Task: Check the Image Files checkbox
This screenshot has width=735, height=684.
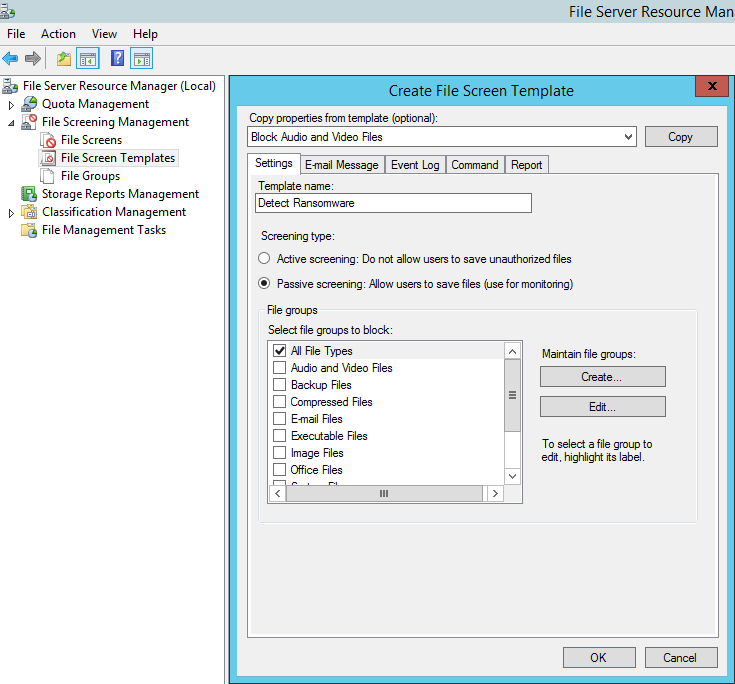Action: coord(279,453)
